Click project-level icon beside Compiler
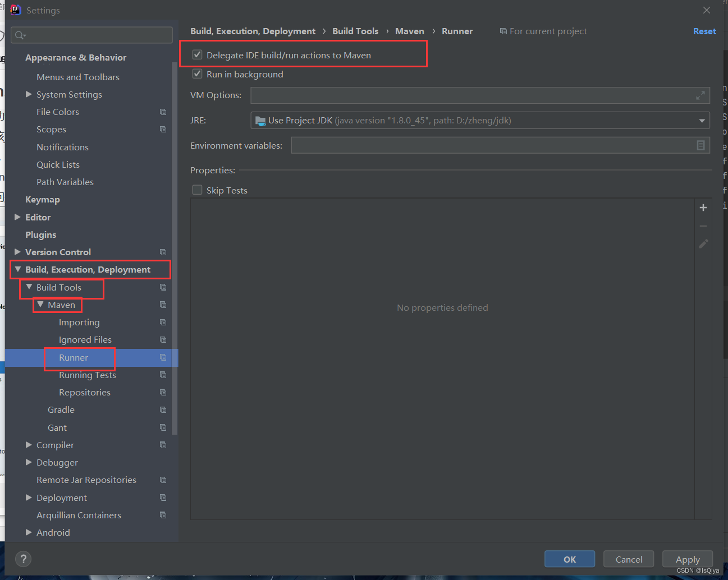This screenshot has height=580, width=728. coord(163,445)
